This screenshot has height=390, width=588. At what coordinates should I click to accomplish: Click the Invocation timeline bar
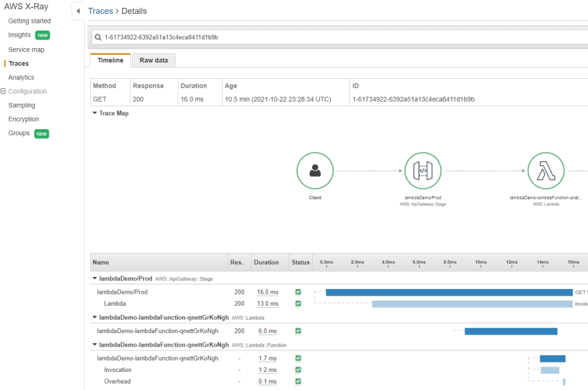pos(550,371)
